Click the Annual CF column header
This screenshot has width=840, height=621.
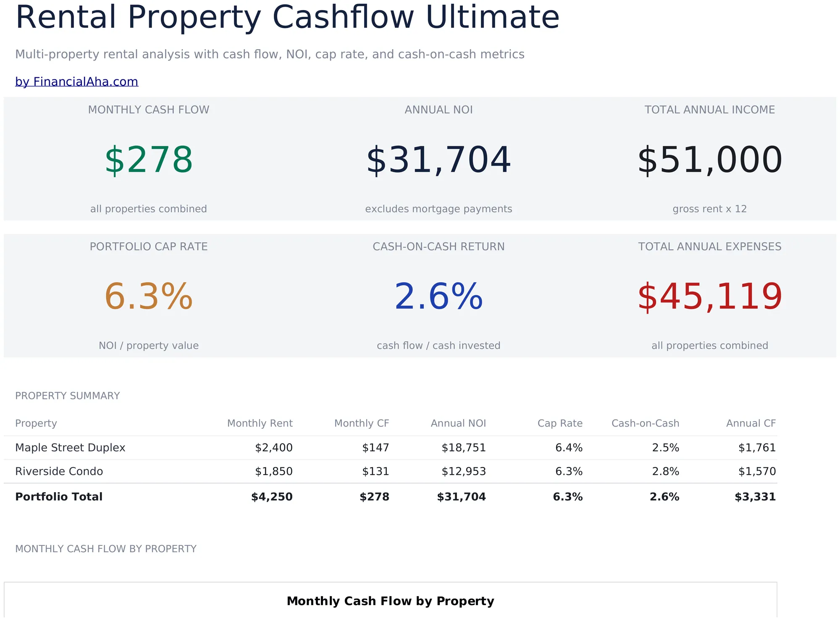point(751,423)
